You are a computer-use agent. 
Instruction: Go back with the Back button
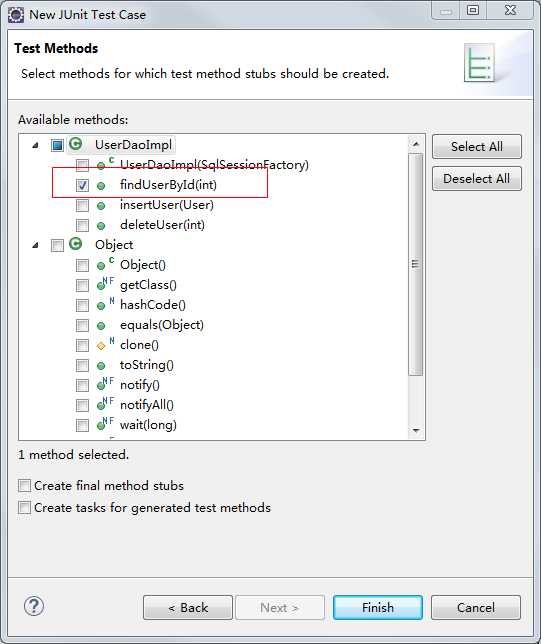pos(188,607)
